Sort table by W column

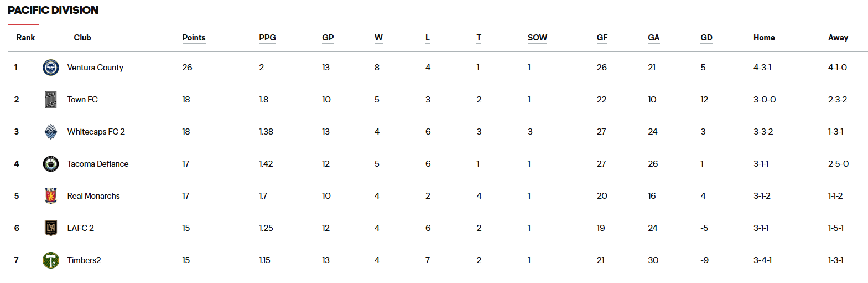[378, 38]
